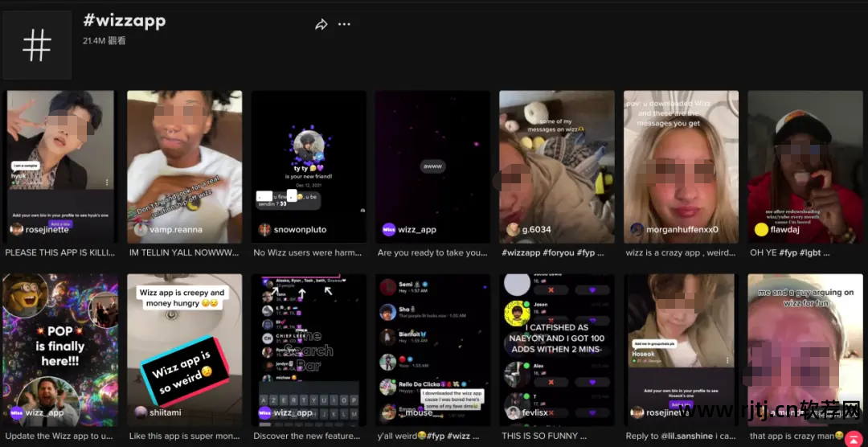Click the avatar beside rosejinette on the hyuk video

point(17,229)
